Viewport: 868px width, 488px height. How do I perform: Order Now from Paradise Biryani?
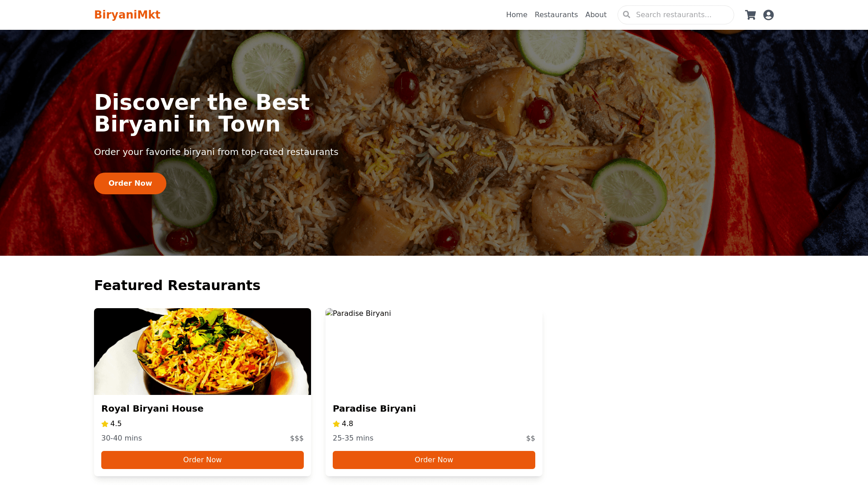[x=434, y=460]
